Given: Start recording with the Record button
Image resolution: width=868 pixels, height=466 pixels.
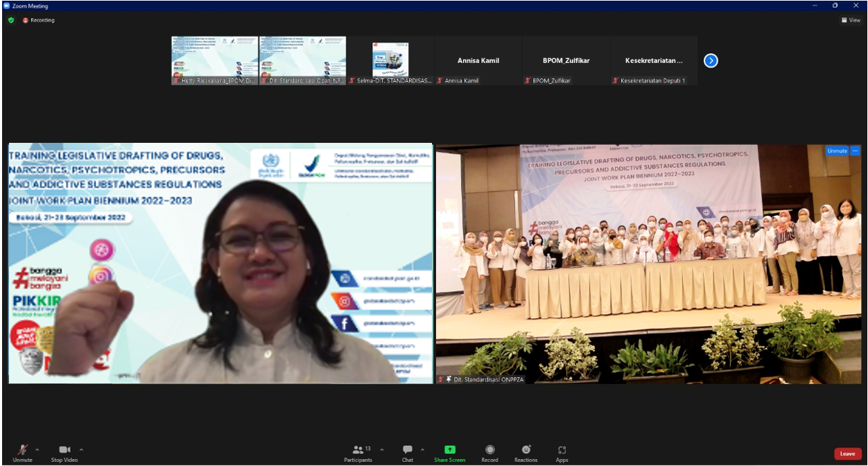Looking at the screenshot, I should pyautogui.click(x=489, y=451).
